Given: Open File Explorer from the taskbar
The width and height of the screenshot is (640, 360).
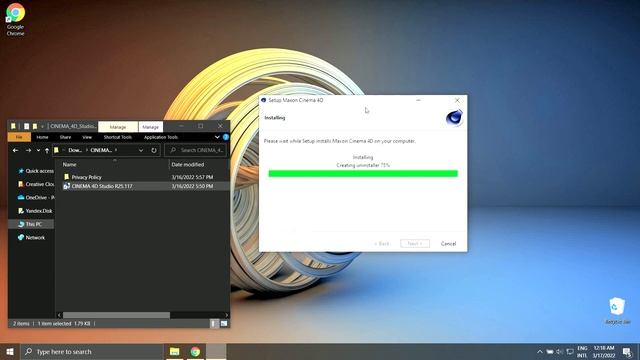Looking at the screenshot, I should (x=175, y=351).
